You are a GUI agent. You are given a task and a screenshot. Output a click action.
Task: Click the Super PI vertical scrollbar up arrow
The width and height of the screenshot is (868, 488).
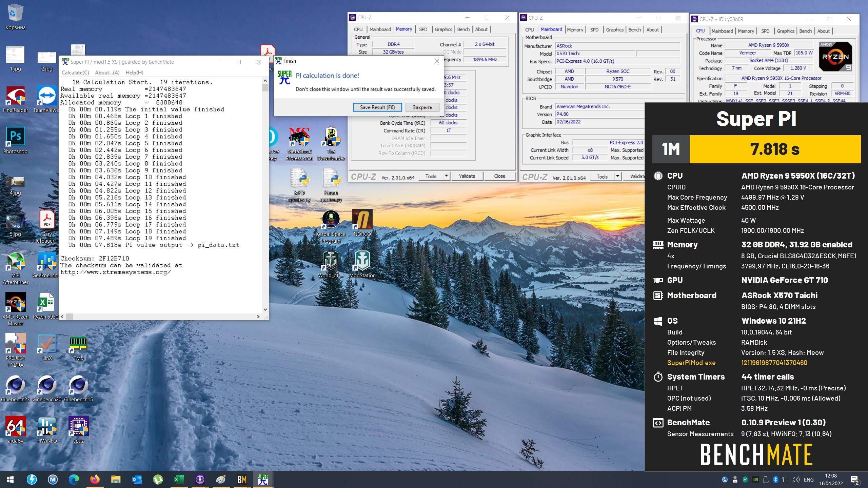(265, 81)
